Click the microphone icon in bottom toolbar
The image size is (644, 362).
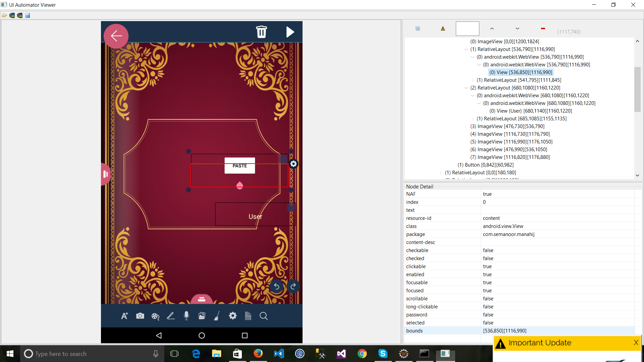pos(186,316)
